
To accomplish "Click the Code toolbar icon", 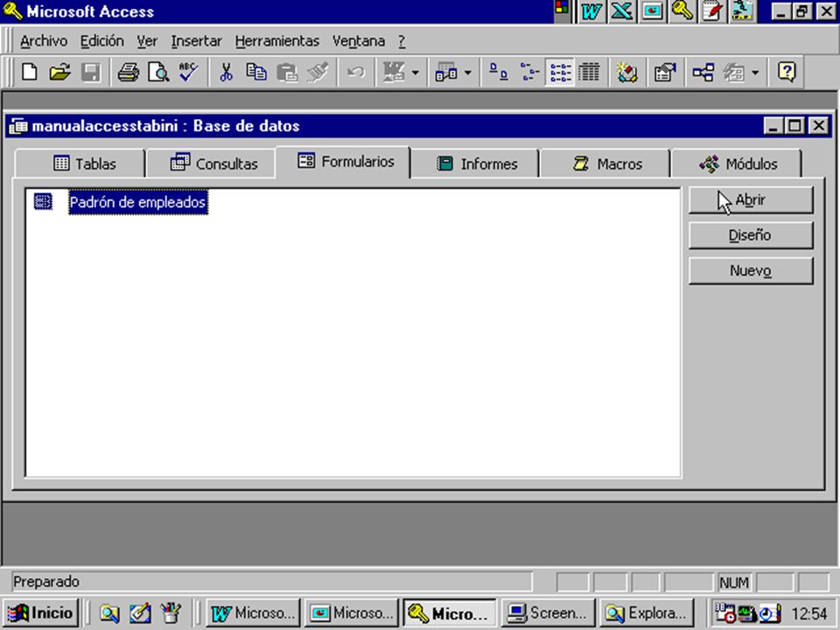I will 626,72.
